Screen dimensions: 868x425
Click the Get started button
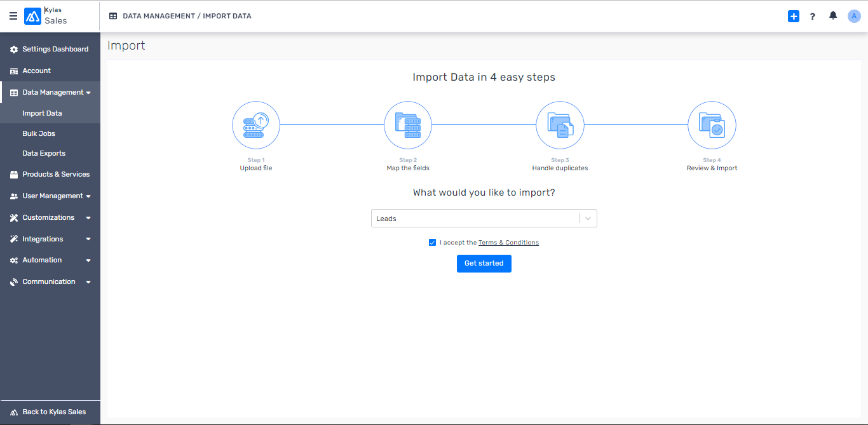(484, 264)
